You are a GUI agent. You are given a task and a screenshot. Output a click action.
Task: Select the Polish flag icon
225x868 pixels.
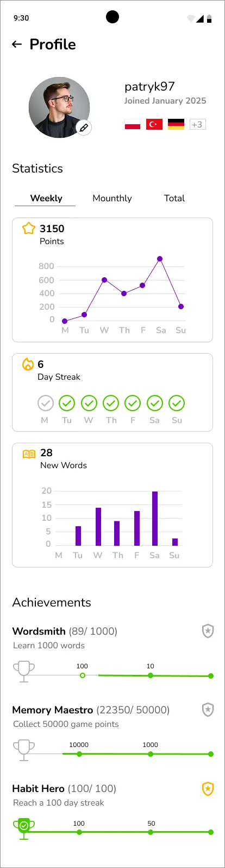(x=133, y=124)
